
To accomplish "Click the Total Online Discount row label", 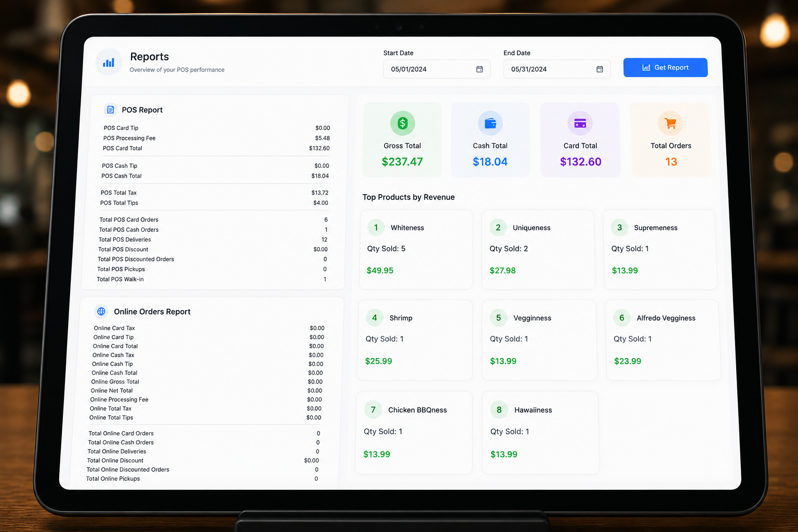I will click(x=115, y=461).
